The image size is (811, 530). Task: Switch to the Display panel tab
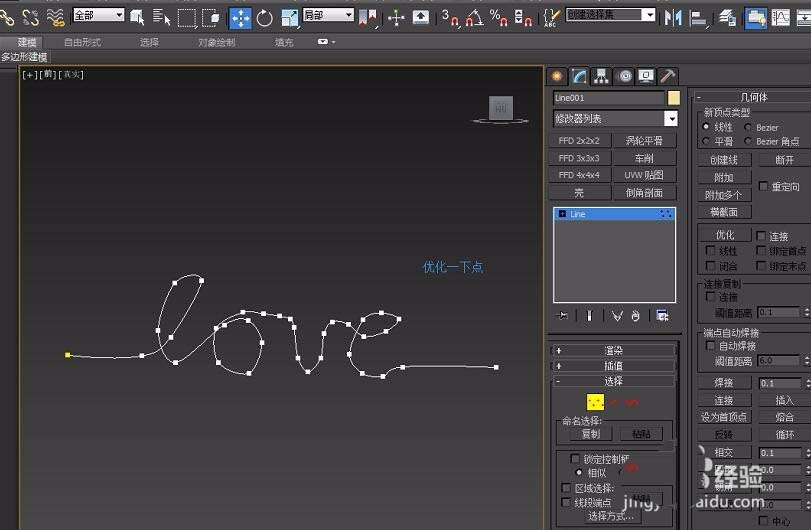pyautogui.click(x=646, y=77)
